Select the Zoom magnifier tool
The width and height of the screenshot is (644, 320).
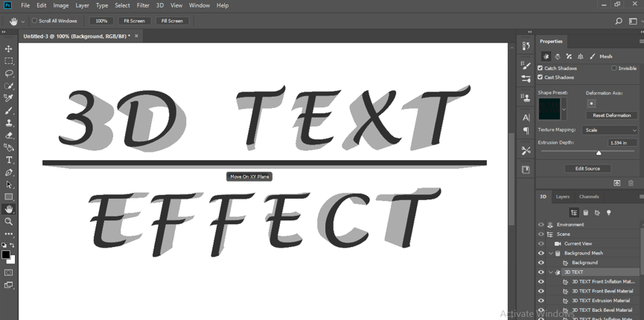coord(8,222)
